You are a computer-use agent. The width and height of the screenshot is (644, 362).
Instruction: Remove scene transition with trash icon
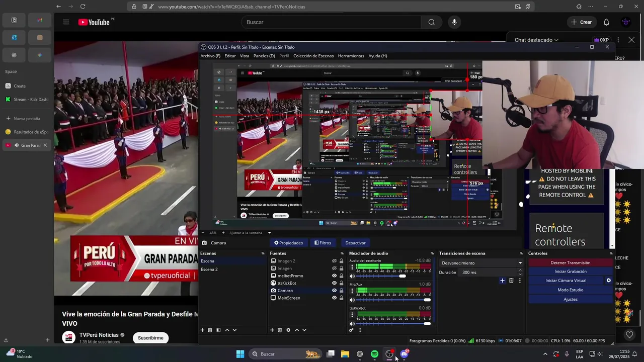[511, 281]
